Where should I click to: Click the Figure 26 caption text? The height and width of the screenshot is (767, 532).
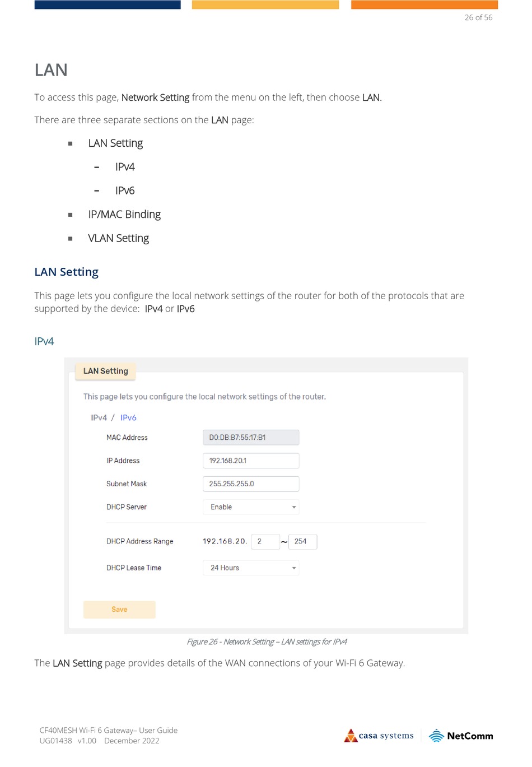pyautogui.click(x=267, y=642)
